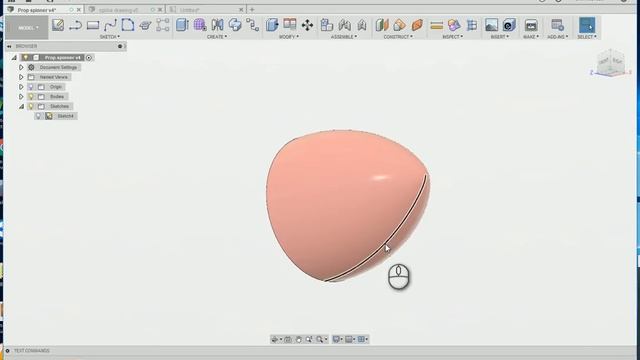The height and width of the screenshot is (360, 640).
Task: Toggle the Bodies folder visibility bulb
Action: pos(31,97)
